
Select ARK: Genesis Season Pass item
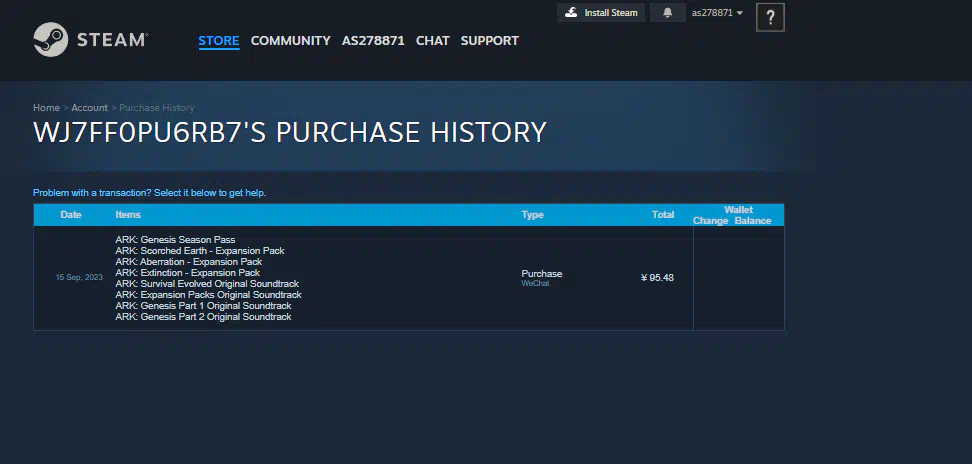click(175, 240)
